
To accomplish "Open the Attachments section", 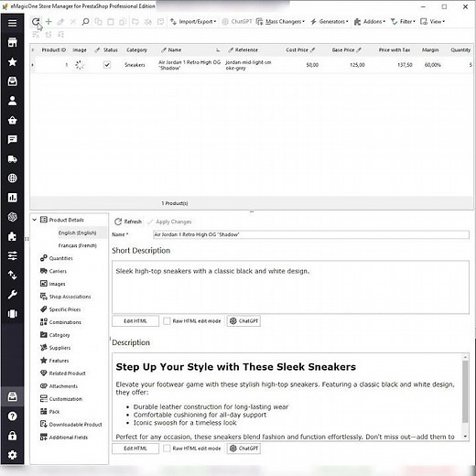I will [x=59, y=386].
